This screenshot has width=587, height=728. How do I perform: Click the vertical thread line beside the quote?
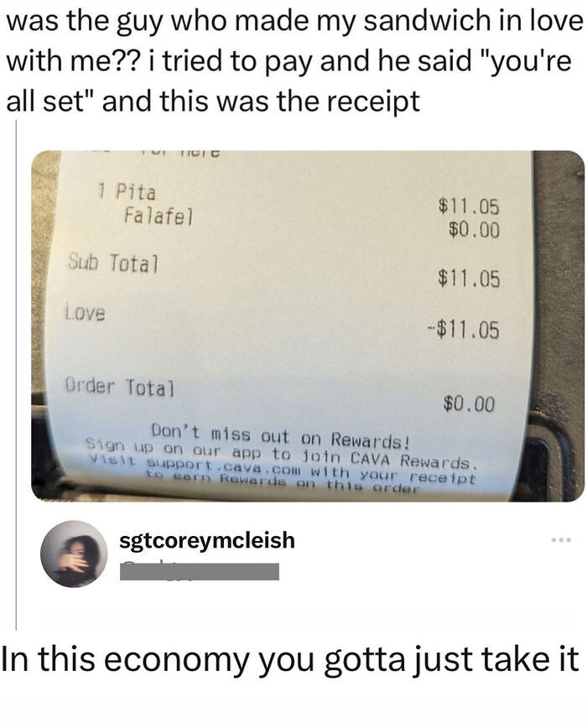tap(16, 375)
